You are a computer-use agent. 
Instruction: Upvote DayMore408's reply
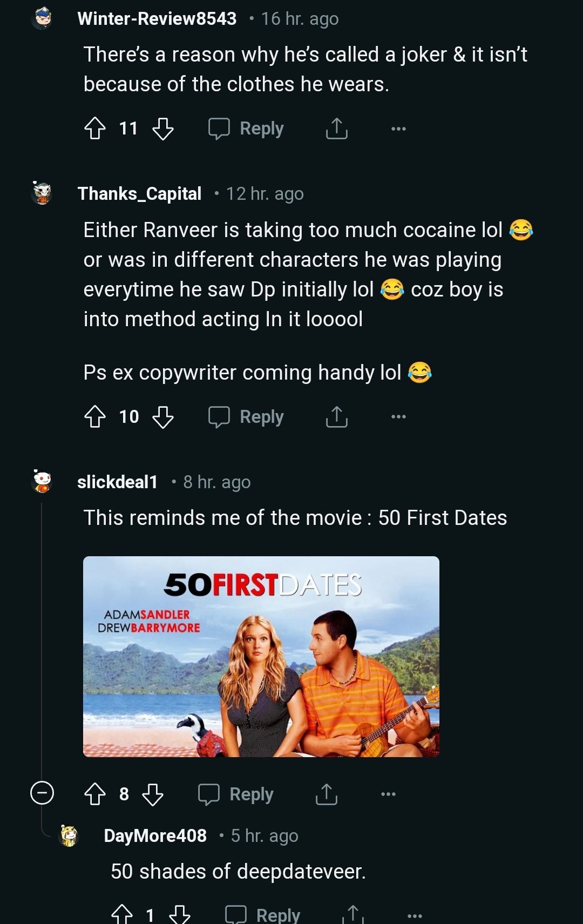point(122,914)
